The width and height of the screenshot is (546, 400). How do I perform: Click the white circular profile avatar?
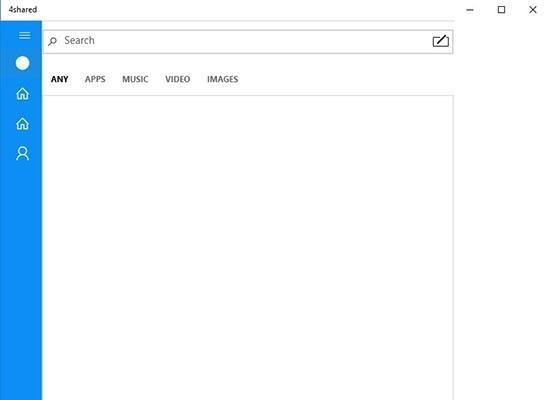pos(23,63)
